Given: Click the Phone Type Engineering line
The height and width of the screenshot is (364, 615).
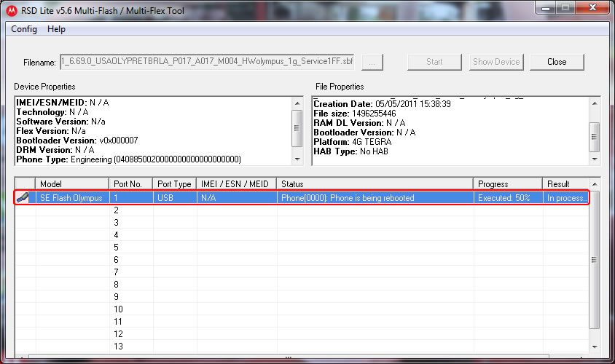Looking at the screenshot, I should (x=129, y=159).
